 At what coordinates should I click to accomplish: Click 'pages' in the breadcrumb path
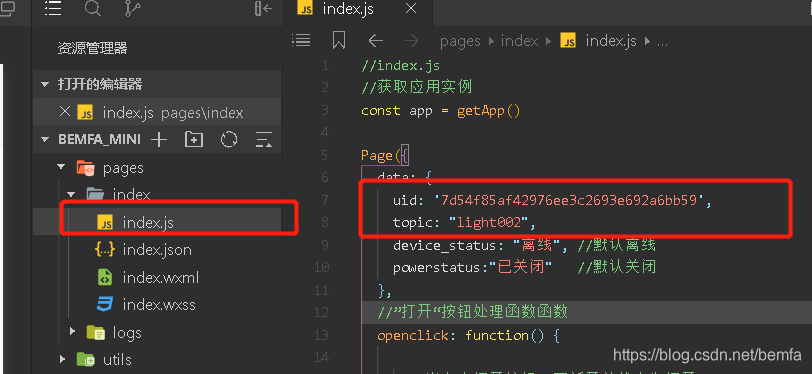460,41
